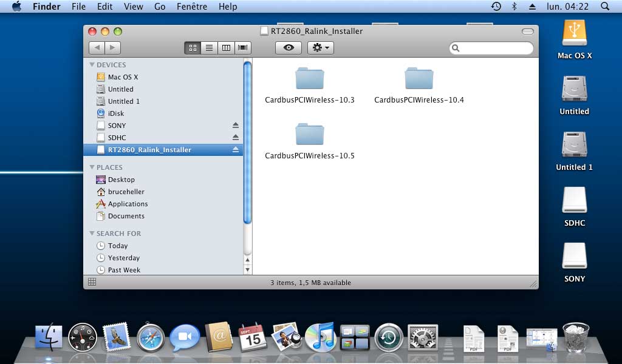The height and width of the screenshot is (364, 622).
Task: Select Mac OS X in sidebar
Action: [x=163, y=77]
